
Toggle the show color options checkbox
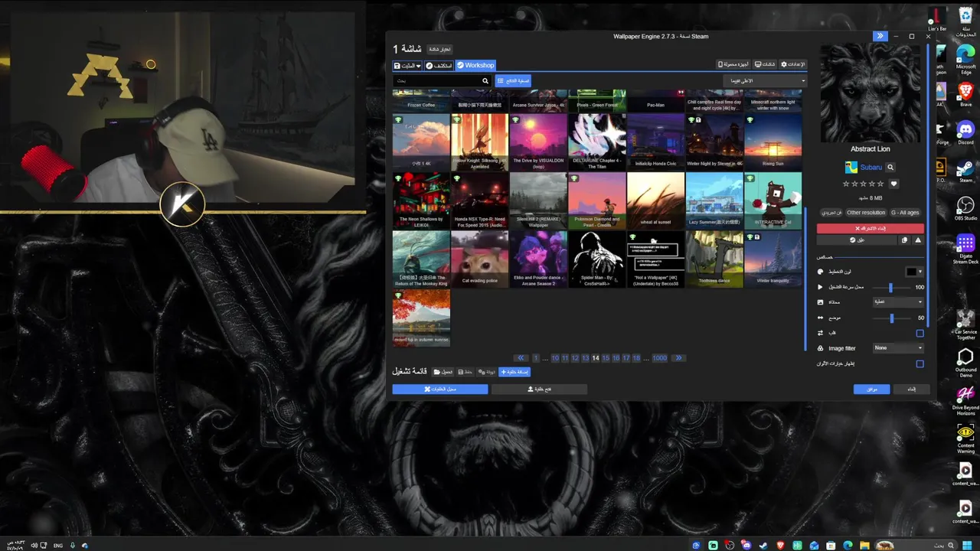920,364
